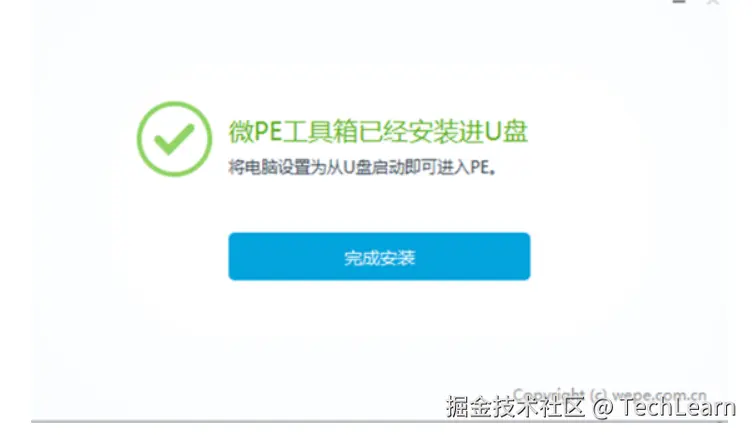Click the dash-shaped minimize icon in the title bar

pos(678,2)
